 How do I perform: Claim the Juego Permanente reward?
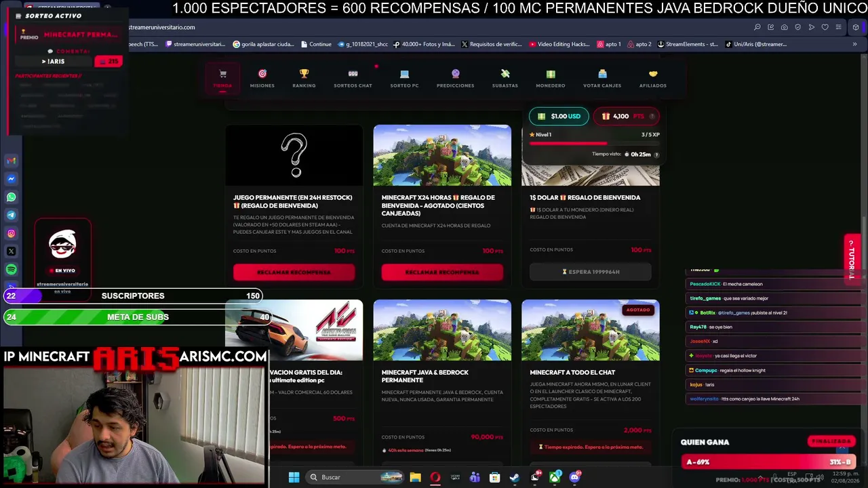[x=294, y=272]
